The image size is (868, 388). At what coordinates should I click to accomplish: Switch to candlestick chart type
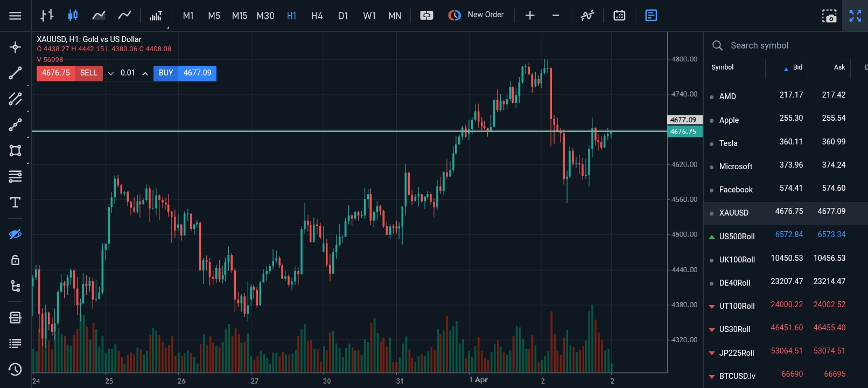73,16
